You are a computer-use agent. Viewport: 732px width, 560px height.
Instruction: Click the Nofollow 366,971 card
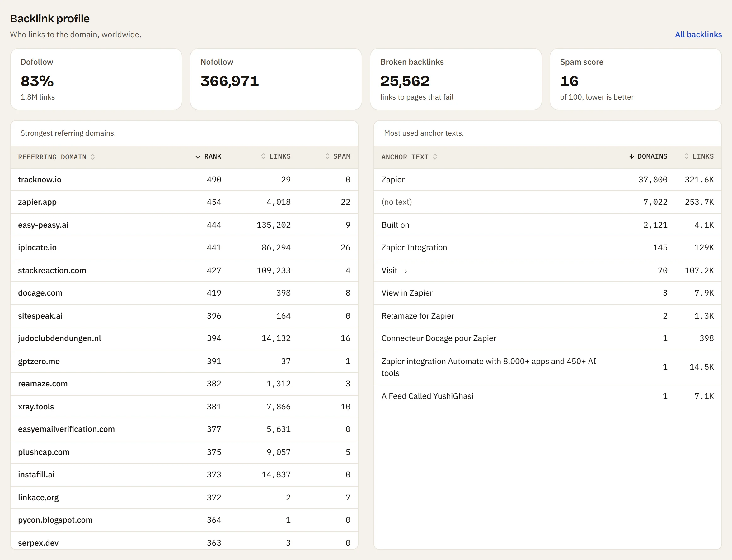(x=276, y=79)
